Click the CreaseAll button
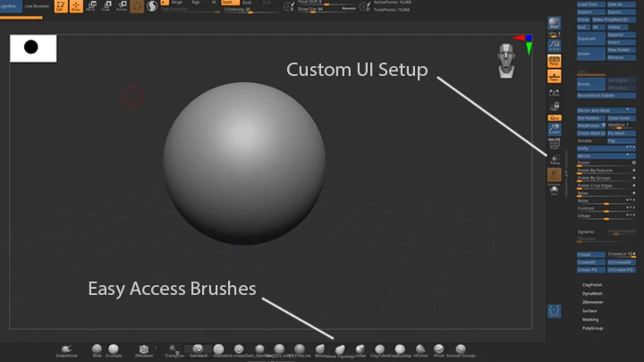644x362 pixels. pos(590,262)
